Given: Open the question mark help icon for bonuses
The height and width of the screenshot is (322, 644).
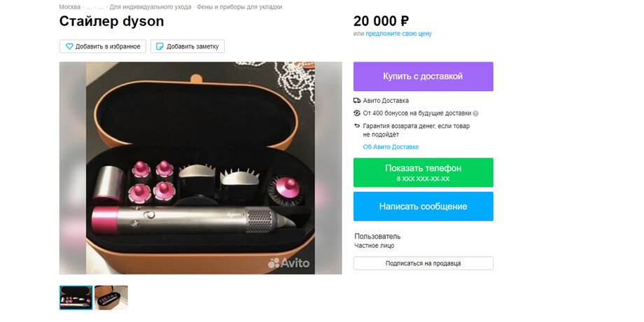Looking at the screenshot, I should pyautogui.click(x=475, y=113).
